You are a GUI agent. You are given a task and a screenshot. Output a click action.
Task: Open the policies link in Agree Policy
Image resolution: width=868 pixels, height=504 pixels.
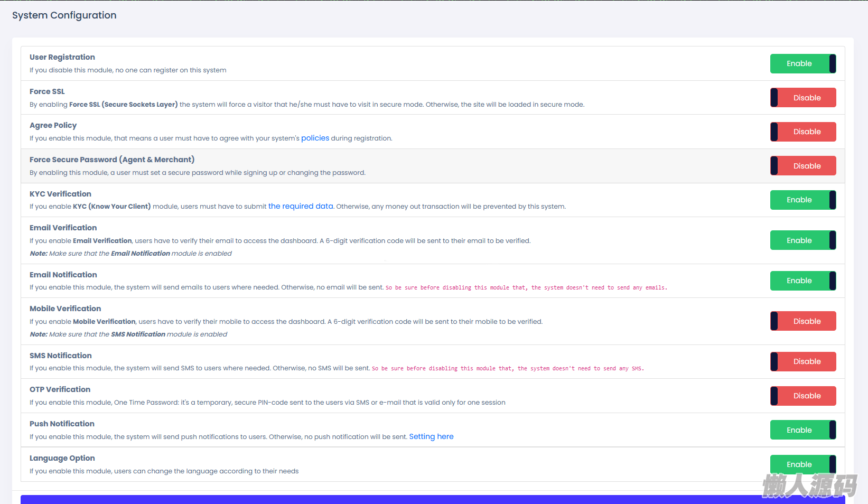coord(315,138)
